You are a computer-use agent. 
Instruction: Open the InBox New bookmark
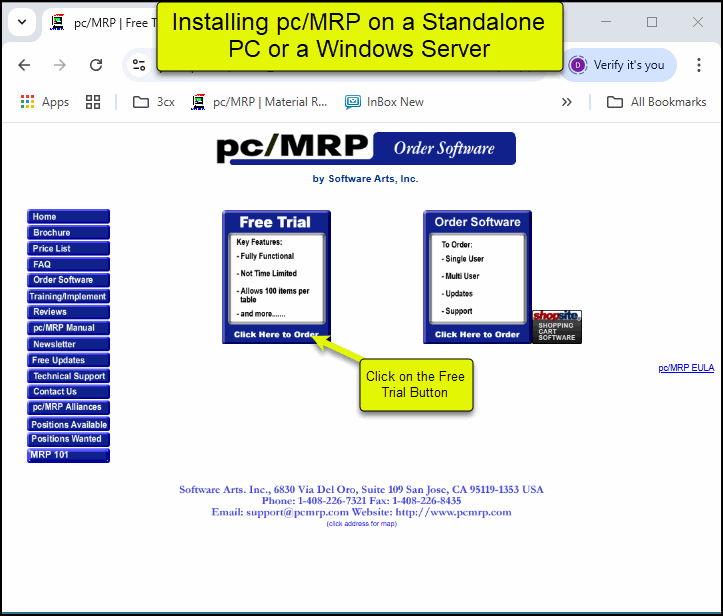[384, 102]
